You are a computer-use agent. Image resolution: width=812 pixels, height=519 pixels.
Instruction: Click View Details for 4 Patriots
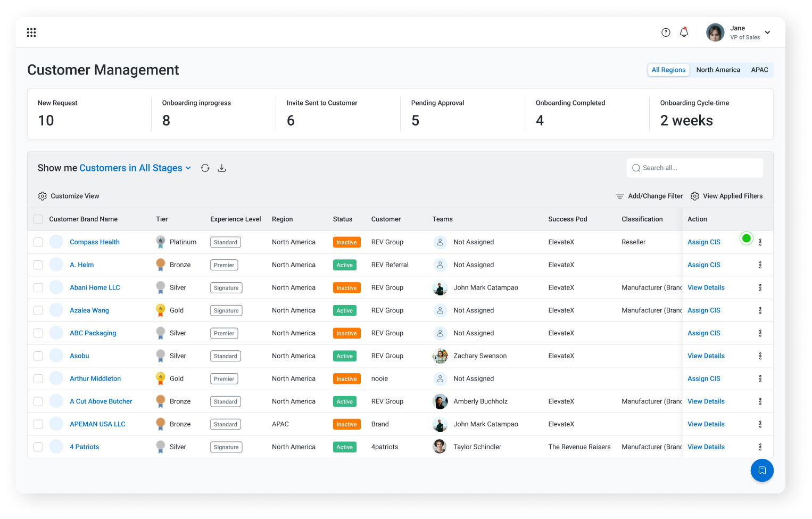tap(706, 447)
